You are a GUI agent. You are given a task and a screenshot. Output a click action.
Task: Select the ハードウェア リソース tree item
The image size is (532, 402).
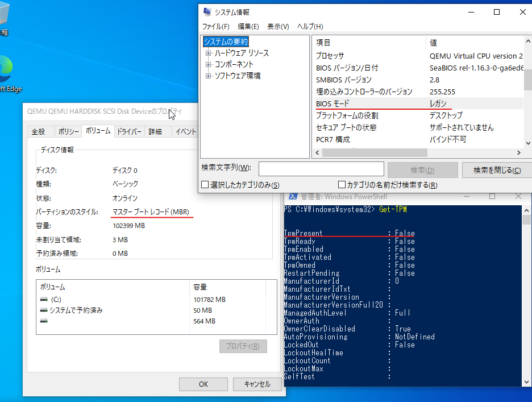point(242,53)
